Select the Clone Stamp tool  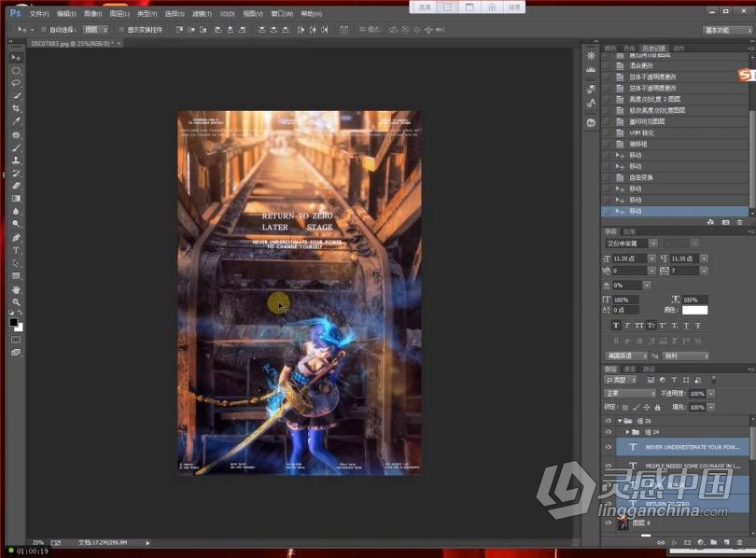16,160
